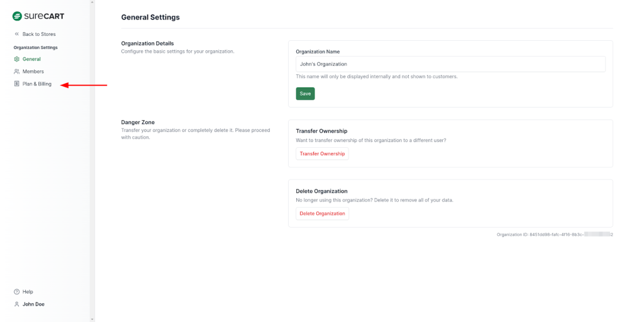Return via Back to Stores link

point(39,34)
